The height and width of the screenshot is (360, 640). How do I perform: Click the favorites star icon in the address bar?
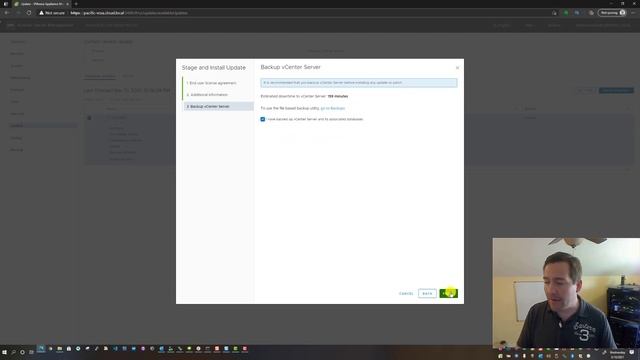(x=554, y=13)
